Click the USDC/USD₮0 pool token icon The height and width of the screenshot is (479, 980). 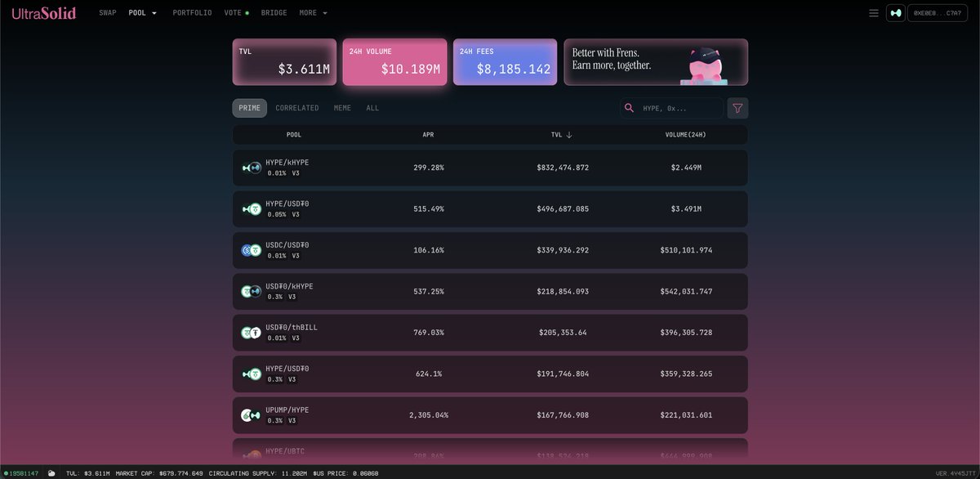click(252, 250)
